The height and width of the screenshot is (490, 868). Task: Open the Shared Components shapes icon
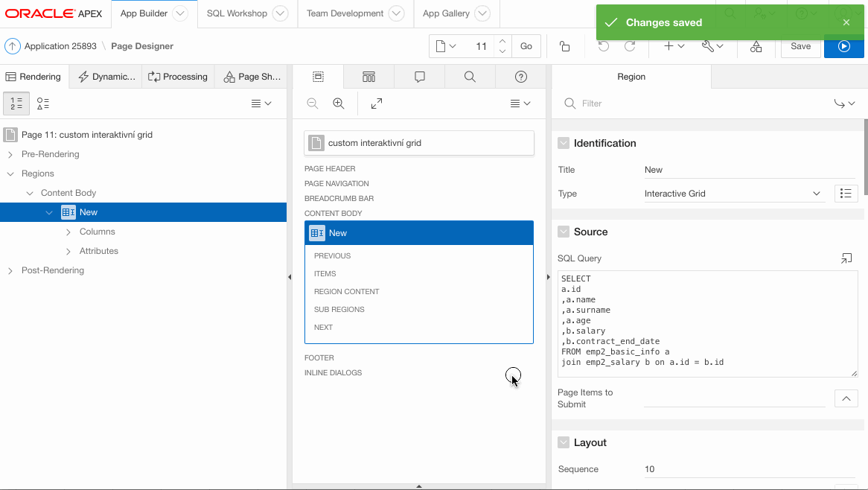[x=756, y=46]
